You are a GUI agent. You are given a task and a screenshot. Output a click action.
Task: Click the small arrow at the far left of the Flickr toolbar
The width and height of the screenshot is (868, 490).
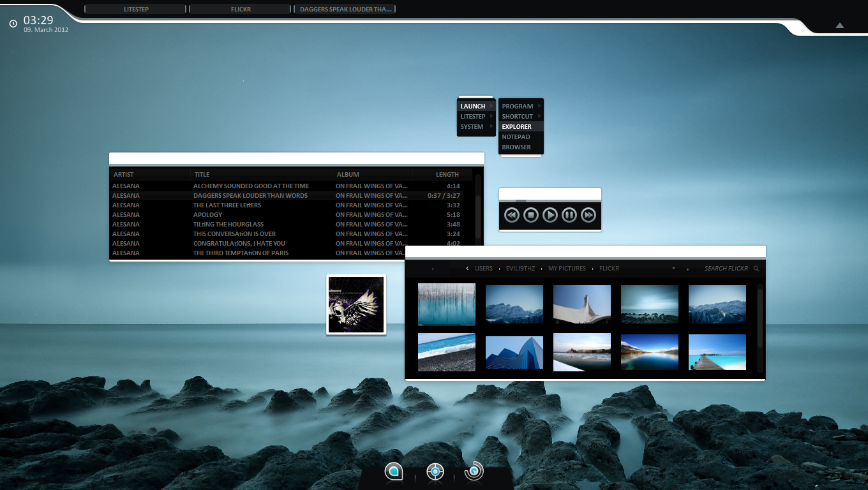tap(433, 269)
